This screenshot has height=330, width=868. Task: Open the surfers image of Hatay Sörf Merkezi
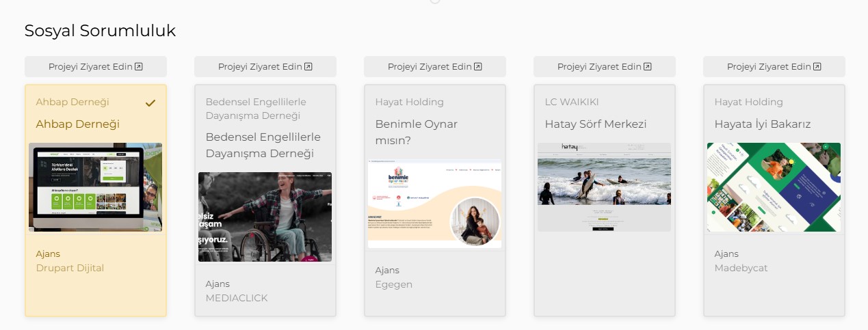[x=604, y=187]
